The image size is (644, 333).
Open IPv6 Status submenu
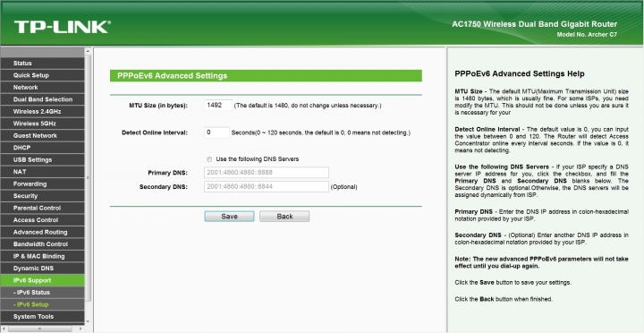(42, 293)
